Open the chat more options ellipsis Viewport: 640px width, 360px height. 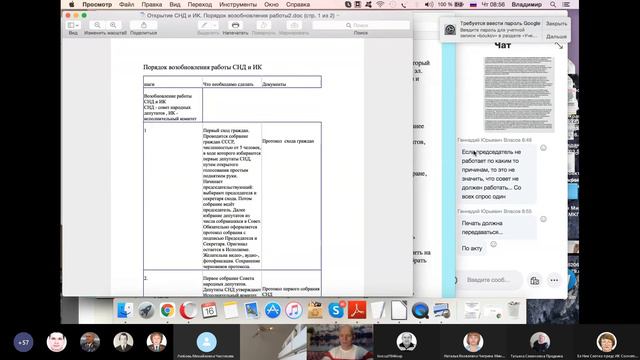(554, 280)
